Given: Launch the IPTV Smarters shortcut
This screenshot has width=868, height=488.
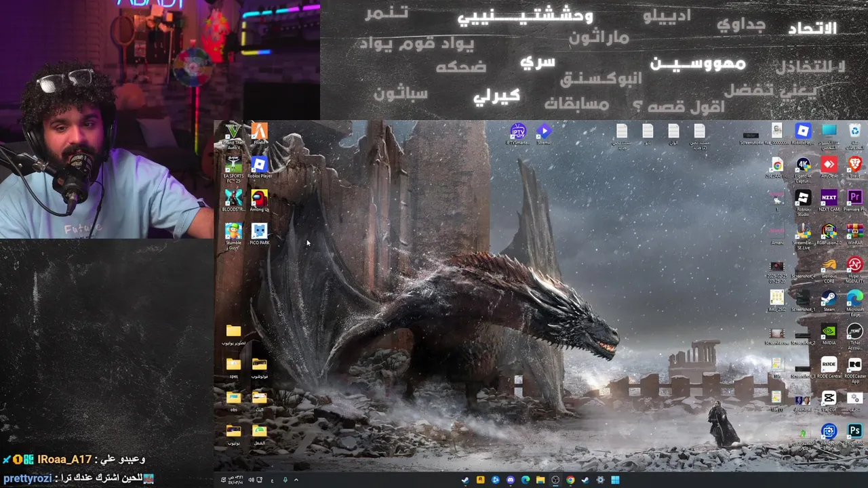Looking at the screenshot, I should point(517,134).
